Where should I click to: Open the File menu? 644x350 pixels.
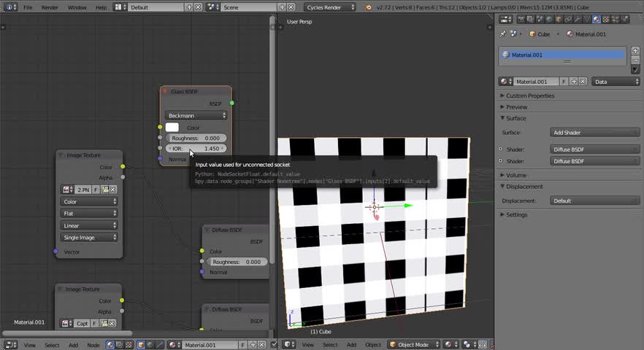(28, 7)
